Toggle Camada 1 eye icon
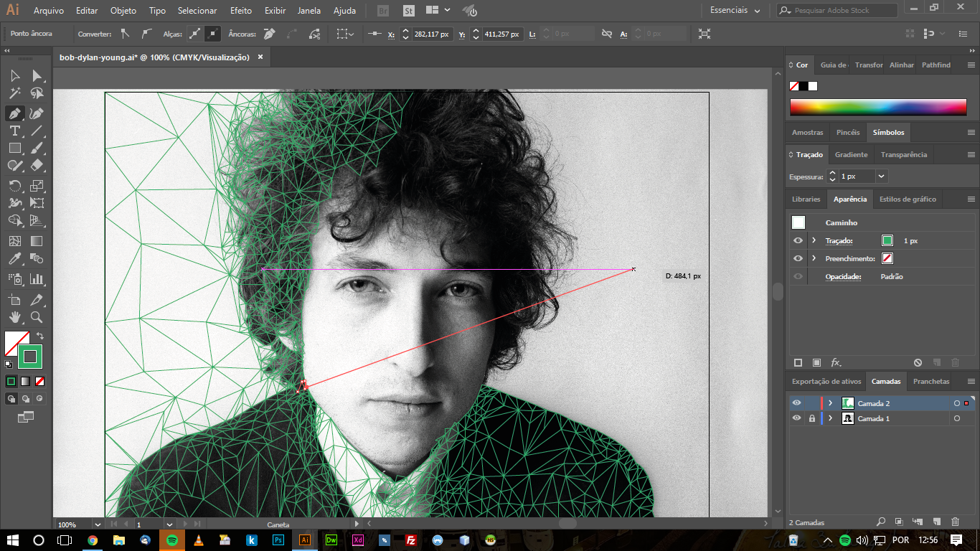The image size is (980, 551). 796,418
